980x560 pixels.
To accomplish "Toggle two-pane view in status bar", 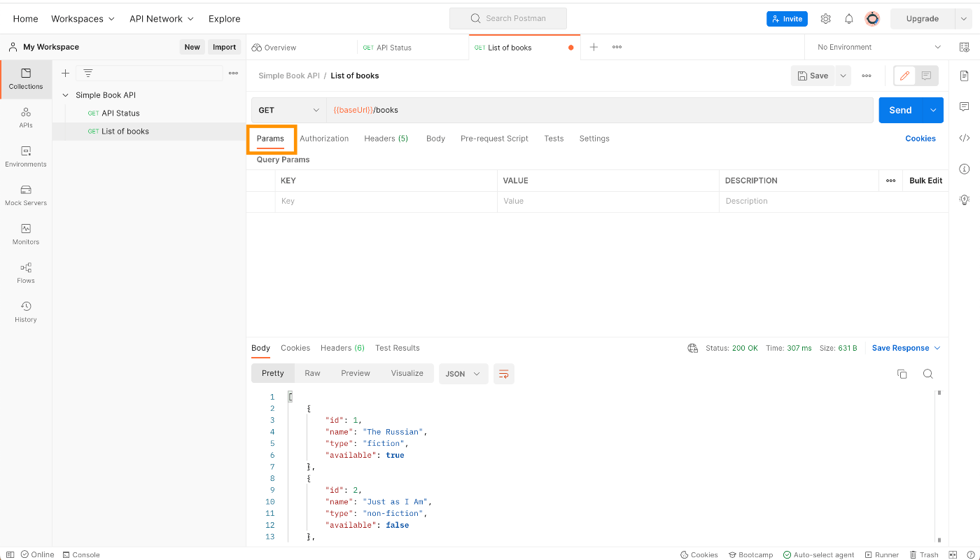I will (953, 554).
